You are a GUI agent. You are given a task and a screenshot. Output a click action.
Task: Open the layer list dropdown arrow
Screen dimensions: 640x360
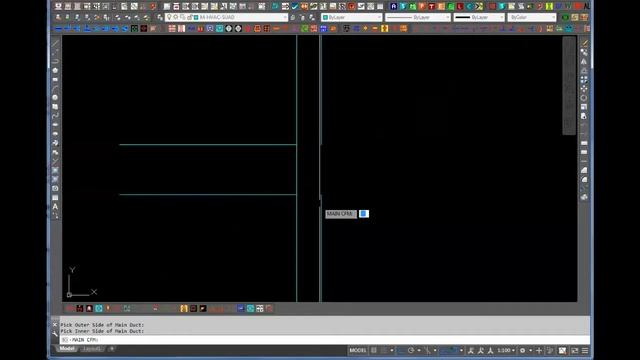(285, 17)
